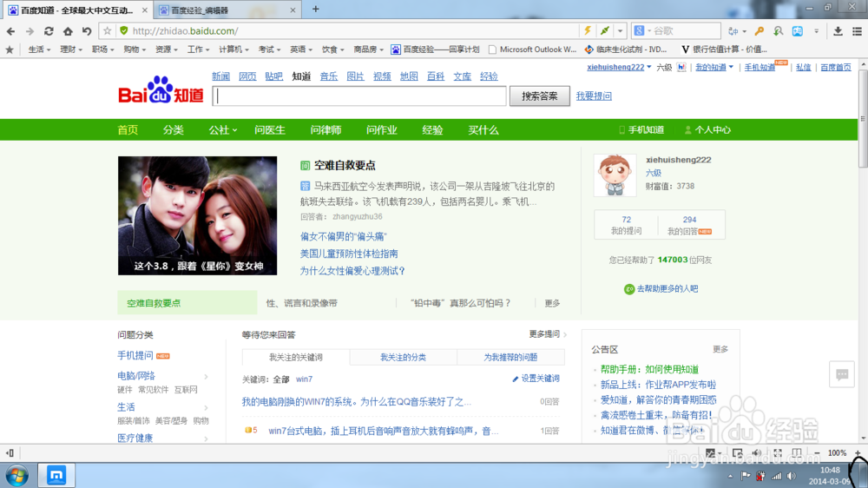Click the Maxthon browser taskbar icon

pyautogui.click(x=56, y=475)
